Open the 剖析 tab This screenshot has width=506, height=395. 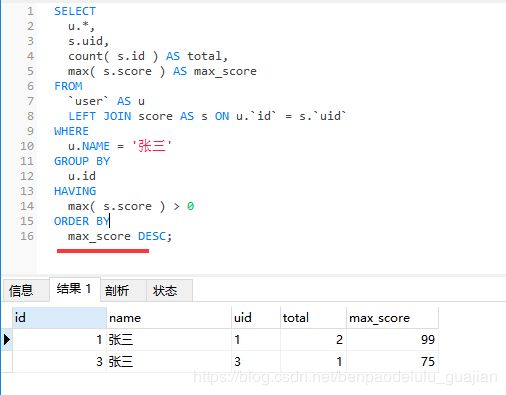tap(123, 291)
